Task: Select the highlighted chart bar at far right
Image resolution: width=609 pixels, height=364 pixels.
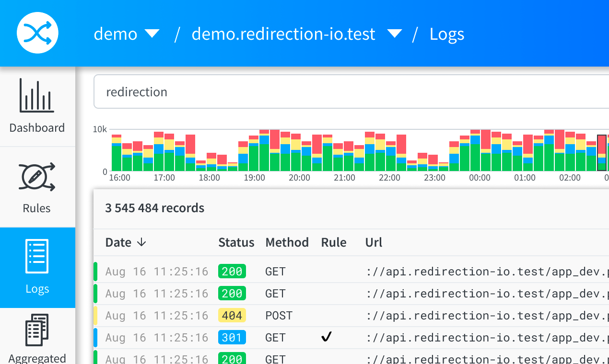Action: click(601, 153)
